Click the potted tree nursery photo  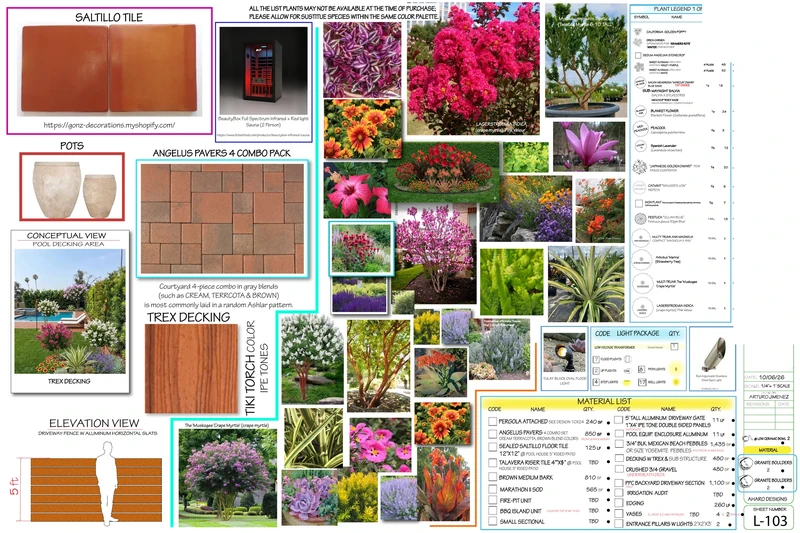point(586,60)
